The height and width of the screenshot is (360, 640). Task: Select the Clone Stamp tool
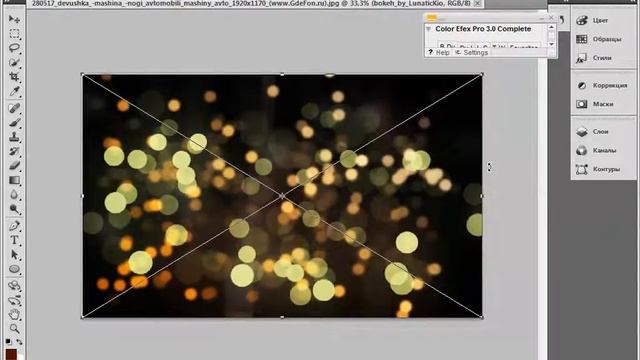(14, 137)
